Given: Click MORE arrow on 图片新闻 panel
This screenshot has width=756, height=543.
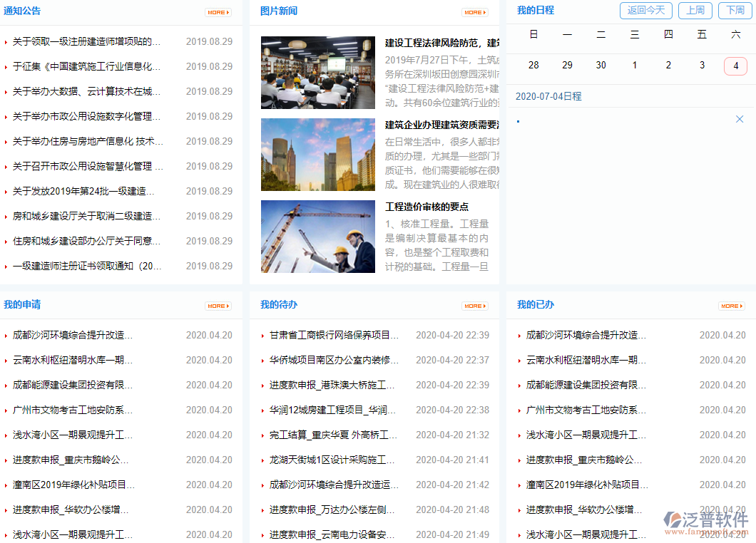Looking at the screenshot, I should [x=475, y=12].
